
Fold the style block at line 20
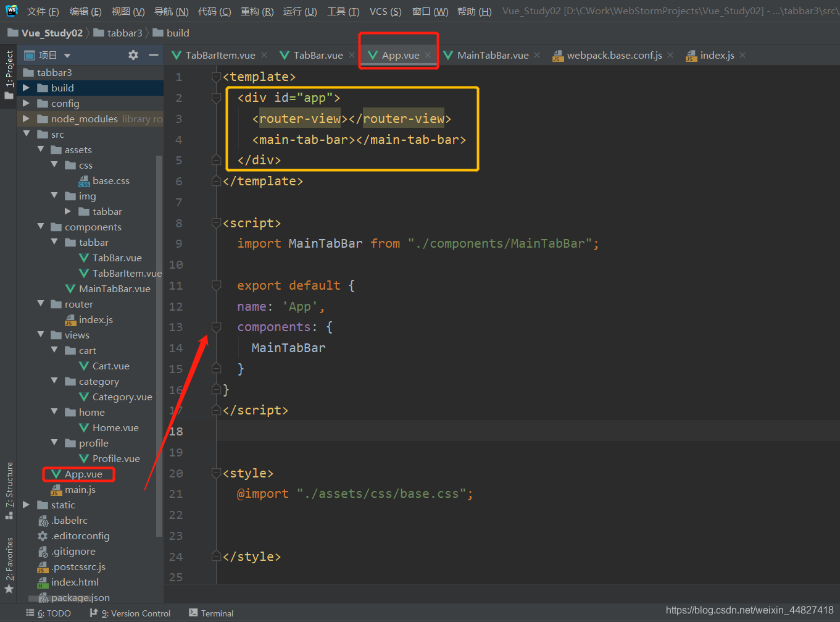click(x=216, y=473)
